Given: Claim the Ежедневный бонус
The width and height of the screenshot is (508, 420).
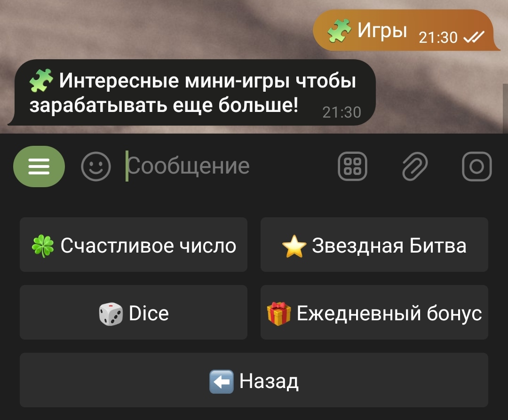Looking at the screenshot, I should [374, 312].
